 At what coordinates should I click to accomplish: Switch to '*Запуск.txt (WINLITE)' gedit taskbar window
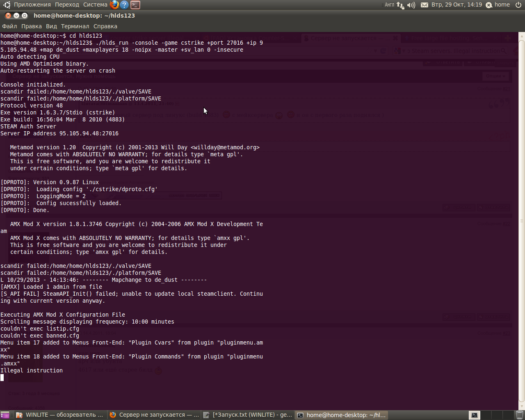coord(248,415)
